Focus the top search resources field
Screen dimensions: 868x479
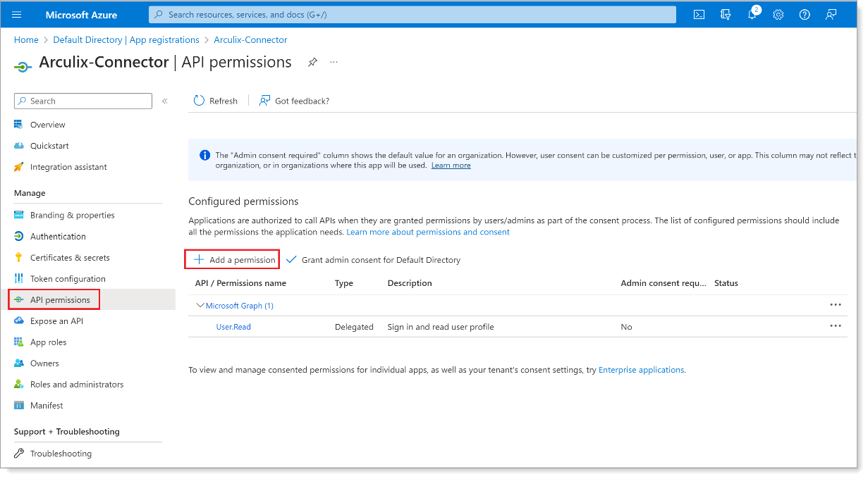coord(412,14)
